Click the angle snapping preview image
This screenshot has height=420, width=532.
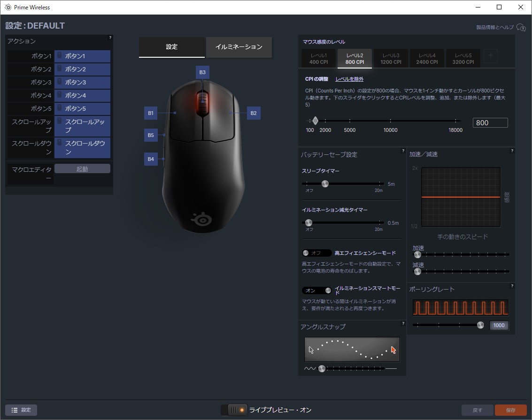coord(352,350)
